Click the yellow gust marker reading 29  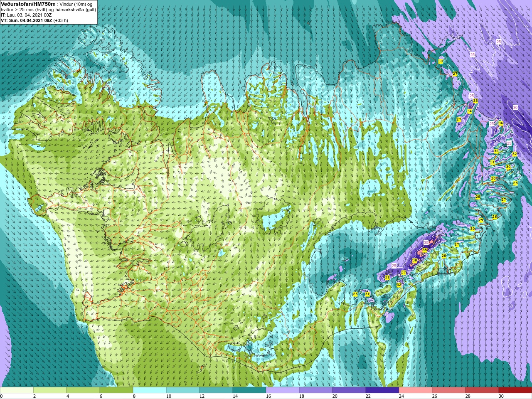click(481, 220)
